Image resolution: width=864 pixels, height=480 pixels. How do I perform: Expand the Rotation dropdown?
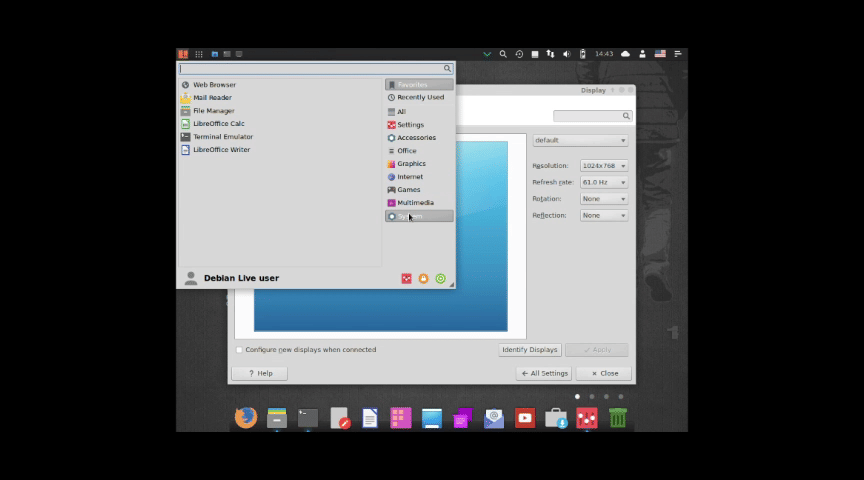coord(604,199)
